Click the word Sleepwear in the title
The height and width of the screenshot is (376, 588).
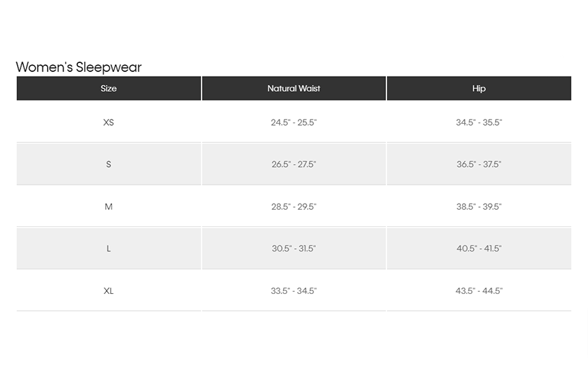click(x=109, y=68)
